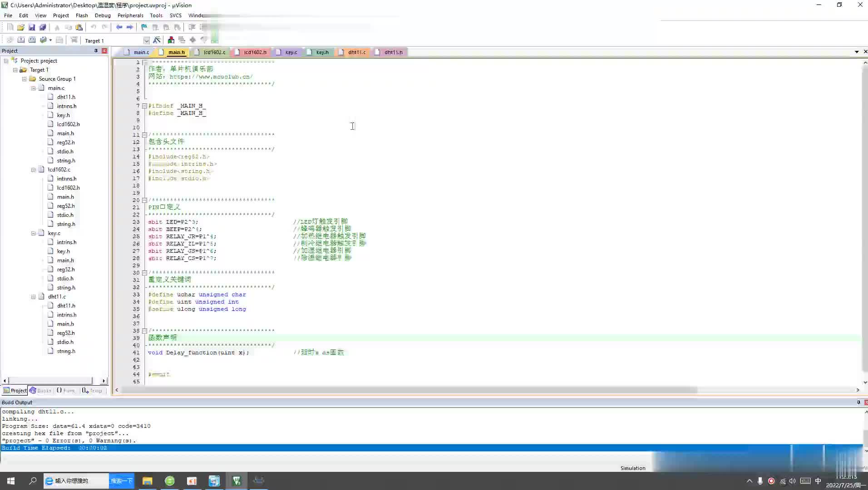Screen dimensions: 868x490
Task: Open the SVCS menu
Action: (x=176, y=15)
